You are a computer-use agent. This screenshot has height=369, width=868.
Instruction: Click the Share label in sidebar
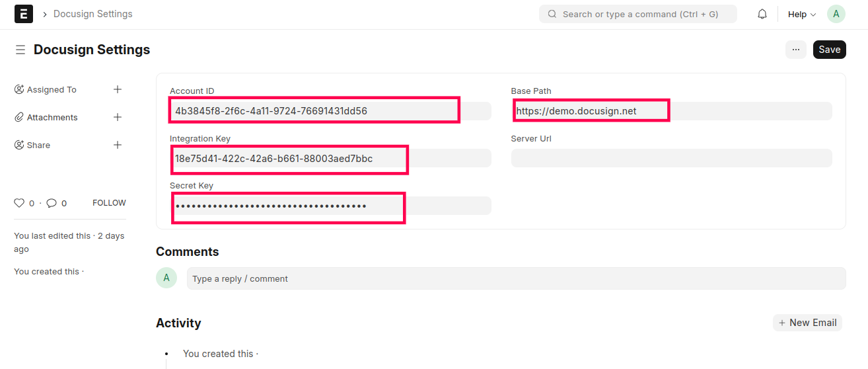pos(38,145)
